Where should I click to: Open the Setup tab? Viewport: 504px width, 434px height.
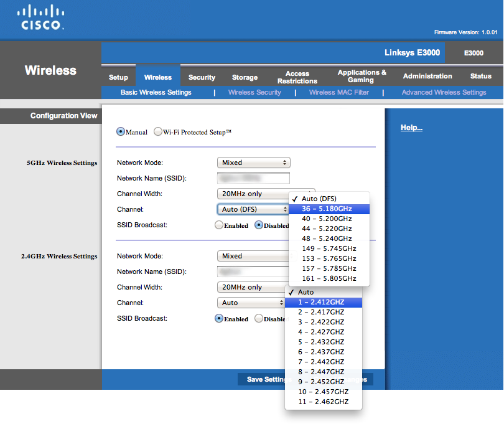point(118,77)
